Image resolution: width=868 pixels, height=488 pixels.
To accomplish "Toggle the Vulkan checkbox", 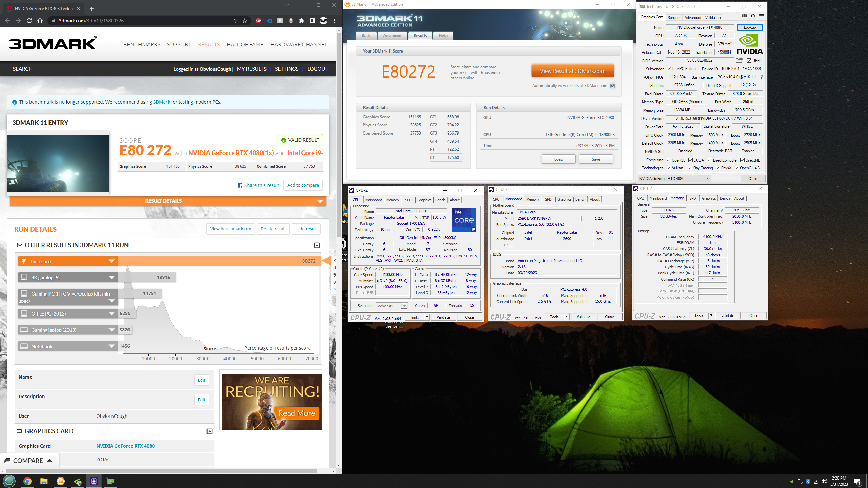I will pyautogui.click(x=669, y=168).
